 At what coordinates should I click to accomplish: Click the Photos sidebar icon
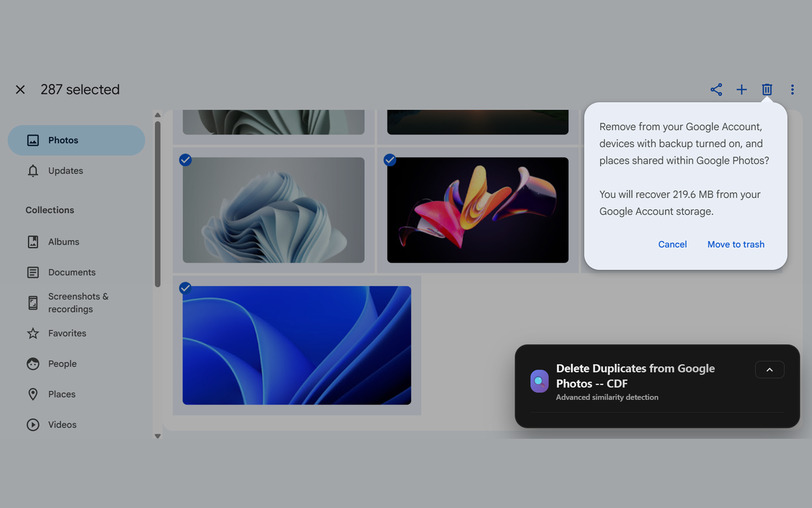point(33,140)
